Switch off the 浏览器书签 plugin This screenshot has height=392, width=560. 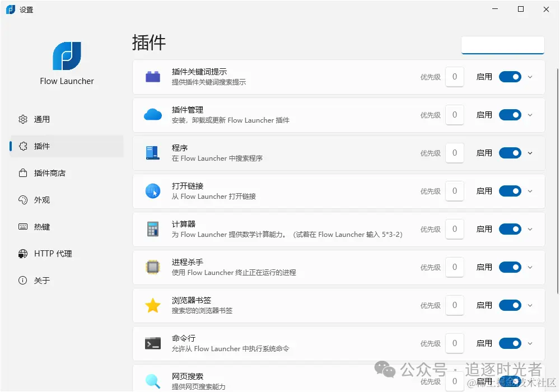(510, 305)
